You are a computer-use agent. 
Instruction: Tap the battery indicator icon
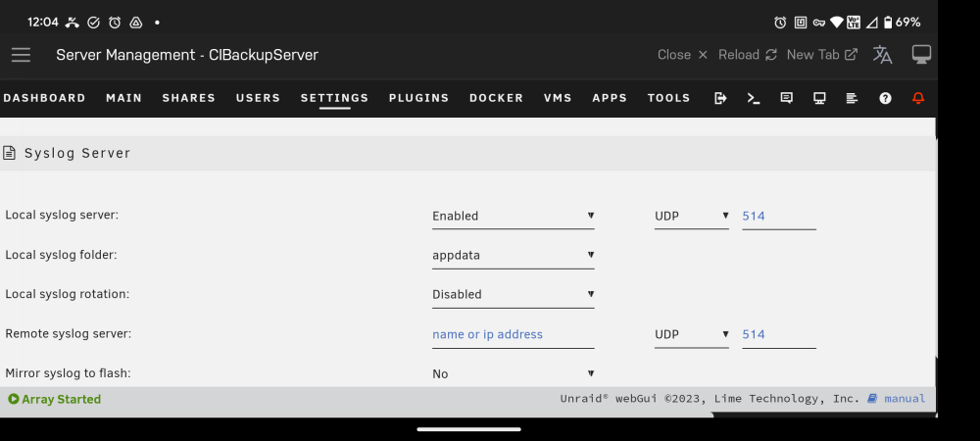click(887, 23)
